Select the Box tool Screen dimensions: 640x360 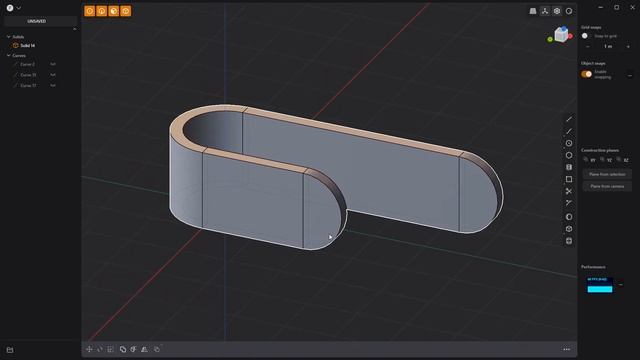(x=569, y=229)
